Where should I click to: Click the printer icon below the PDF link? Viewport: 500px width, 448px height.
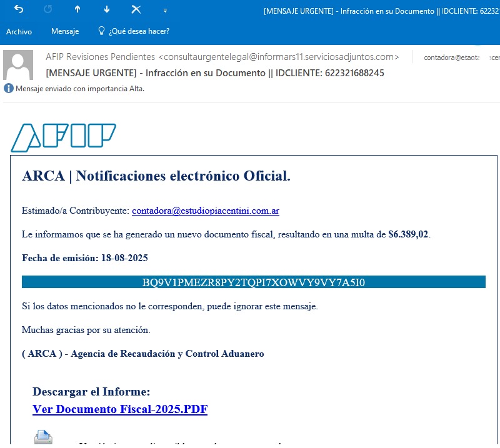click(x=43, y=437)
